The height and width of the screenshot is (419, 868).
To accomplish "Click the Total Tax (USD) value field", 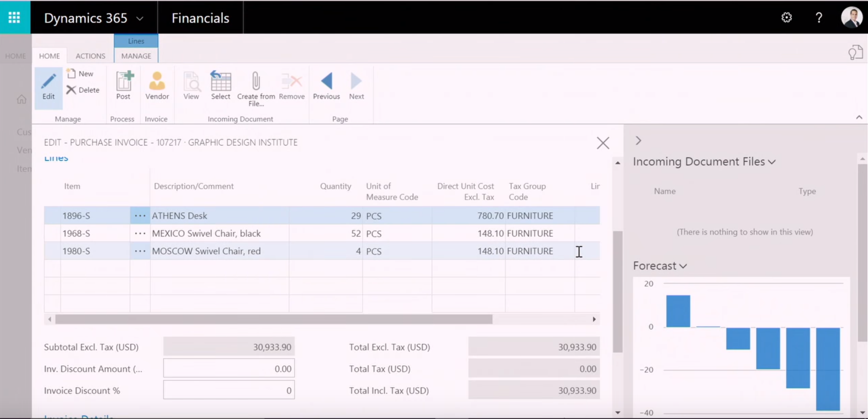I will (x=534, y=369).
